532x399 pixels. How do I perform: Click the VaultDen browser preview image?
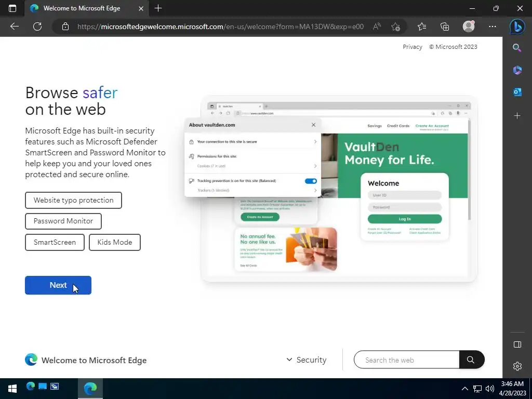click(331, 189)
